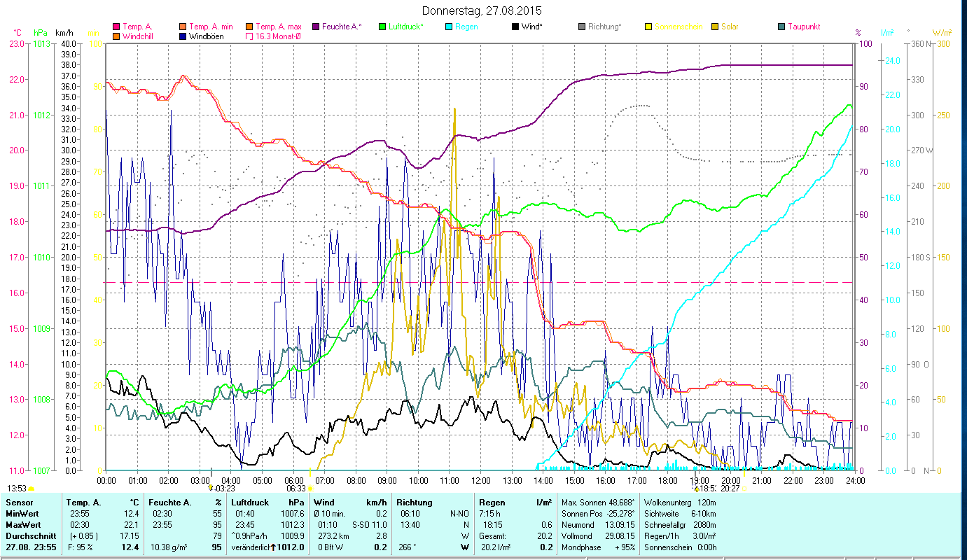The image size is (967, 560).
Task: Click the gold Solar legend swatch
Action: click(x=716, y=27)
